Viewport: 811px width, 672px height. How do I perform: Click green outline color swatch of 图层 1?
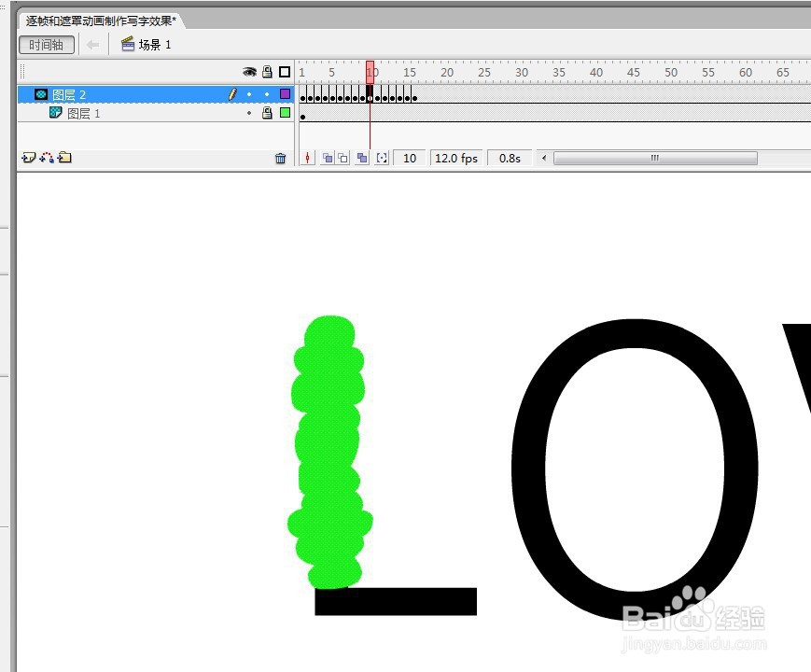tap(285, 112)
